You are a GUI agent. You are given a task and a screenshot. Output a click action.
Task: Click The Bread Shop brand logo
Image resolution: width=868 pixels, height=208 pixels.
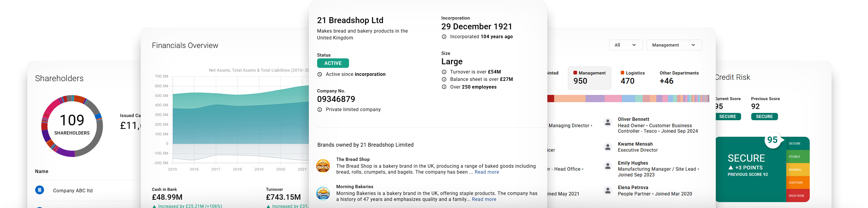[323, 166]
